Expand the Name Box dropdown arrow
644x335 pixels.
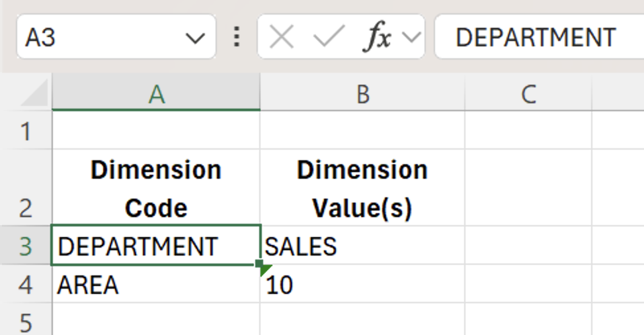click(x=196, y=38)
